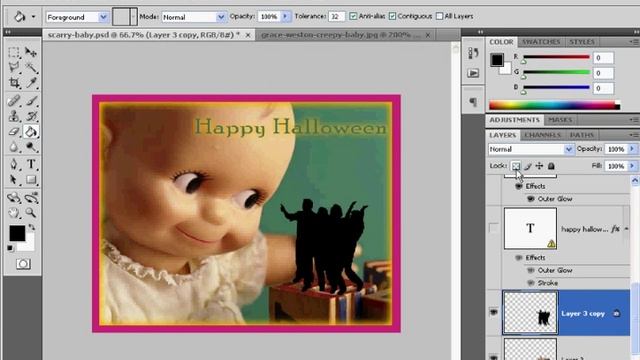Image resolution: width=640 pixels, height=360 pixels.
Task: Select the Dodge tool
Action: [x=31, y=147]
